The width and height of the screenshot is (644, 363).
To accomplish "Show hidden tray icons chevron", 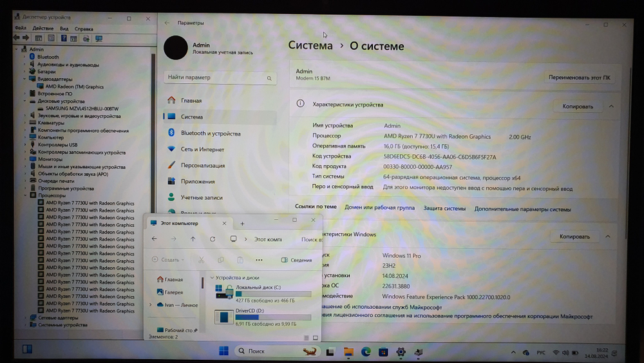I will pos(513,353).
